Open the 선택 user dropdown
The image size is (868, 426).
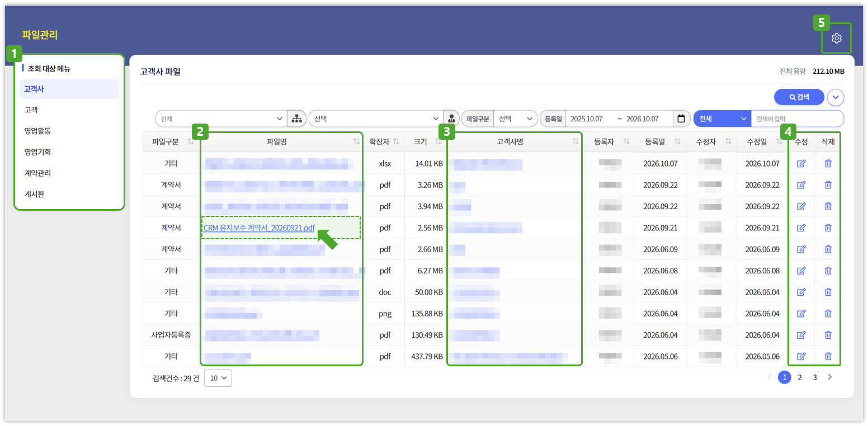(x=376, y=119)
